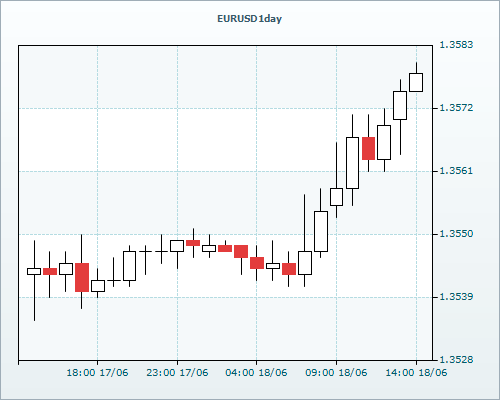This screenshot has width=500, height=400.
Task: Select the 04:00 18/06 time label
Action: pos(256,373)
